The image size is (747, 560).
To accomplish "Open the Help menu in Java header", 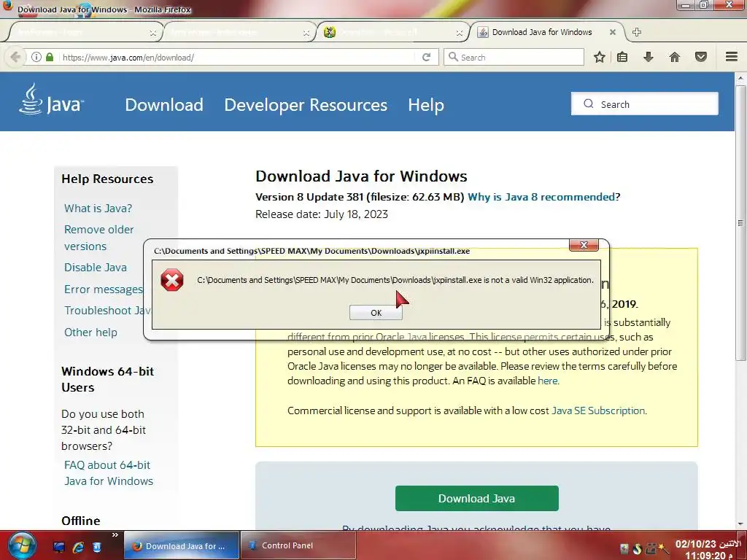I will tap(426, 105).
